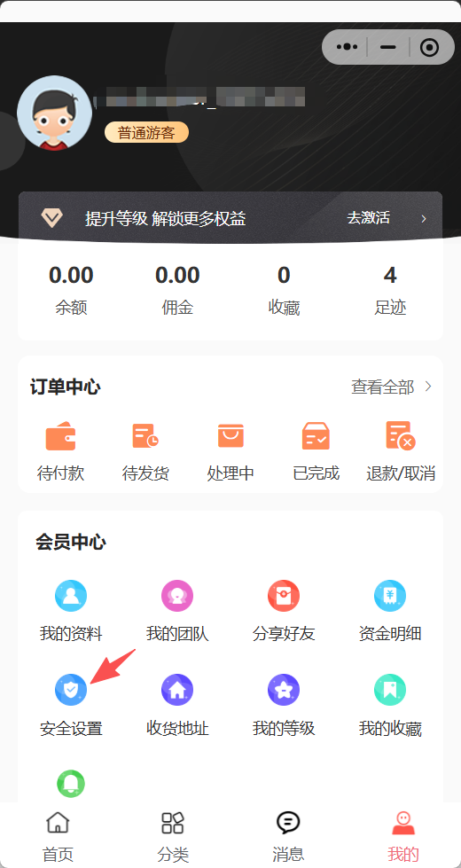Viewport: 461px width, 868px height.
Task: Open the 处理中 shopping bag icon
Action: [x=230, y=435]
